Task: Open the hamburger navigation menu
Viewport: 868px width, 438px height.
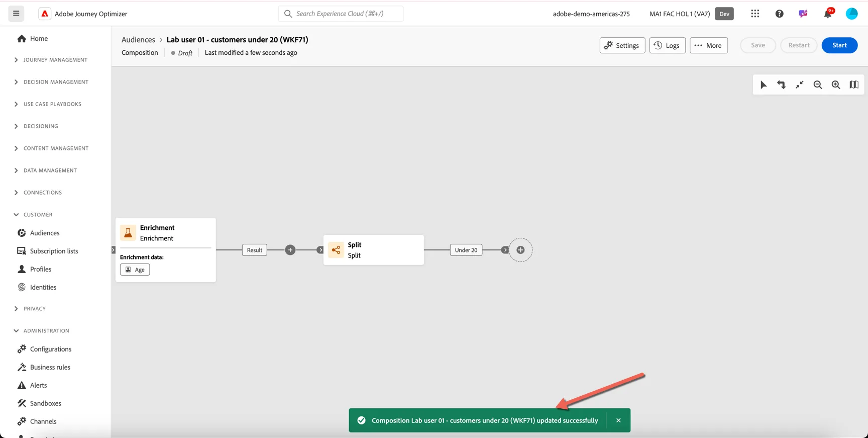Action: [16, 14]
